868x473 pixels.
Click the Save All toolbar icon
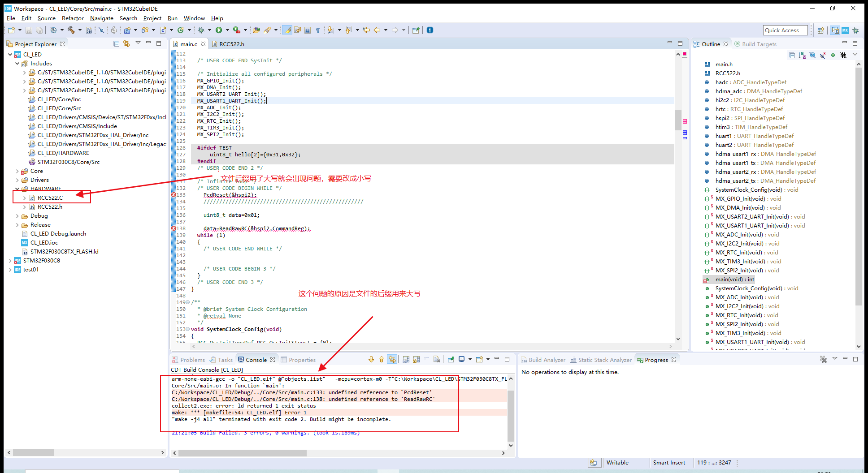39,30
